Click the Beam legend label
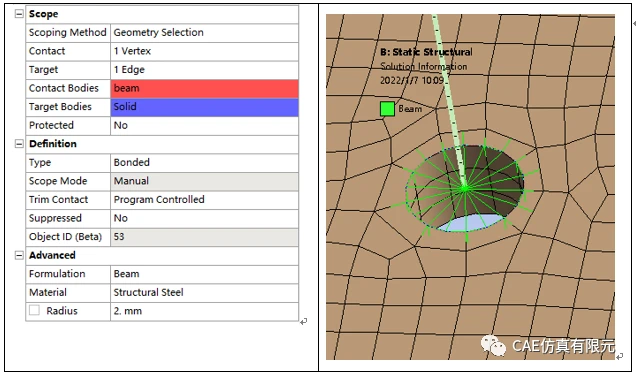The width and height of the screenshot is (636, 375). click(410, 109)
